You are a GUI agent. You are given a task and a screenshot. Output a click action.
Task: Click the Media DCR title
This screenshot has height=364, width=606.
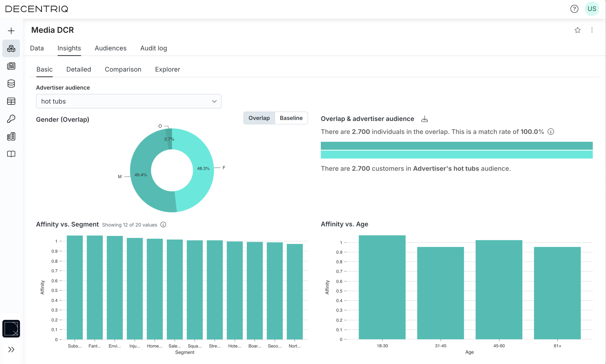(53, 30)
